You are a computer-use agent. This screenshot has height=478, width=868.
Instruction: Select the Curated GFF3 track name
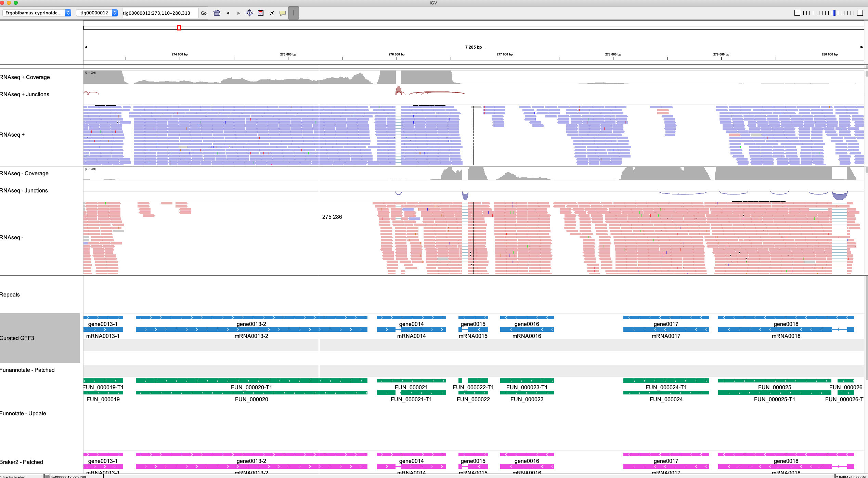point(17,338)
